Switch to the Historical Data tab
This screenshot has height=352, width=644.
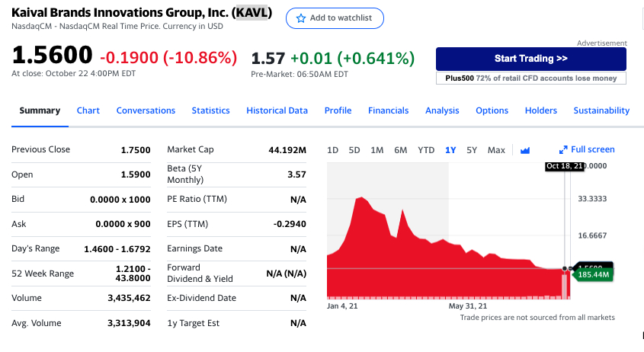277,110
